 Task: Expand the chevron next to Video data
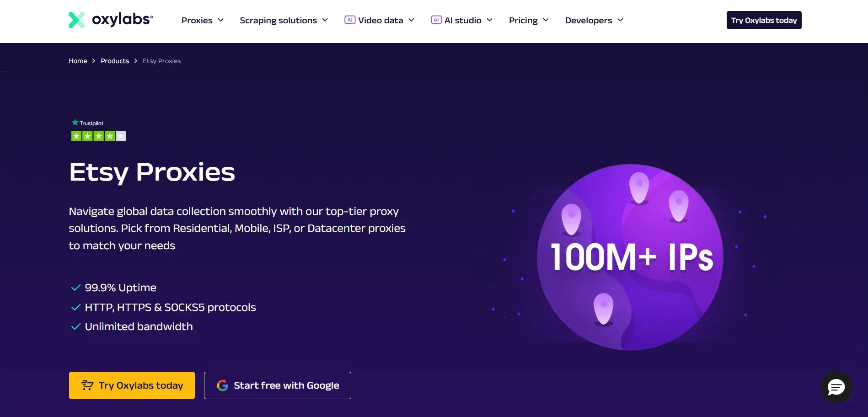[x=411, y=20]
